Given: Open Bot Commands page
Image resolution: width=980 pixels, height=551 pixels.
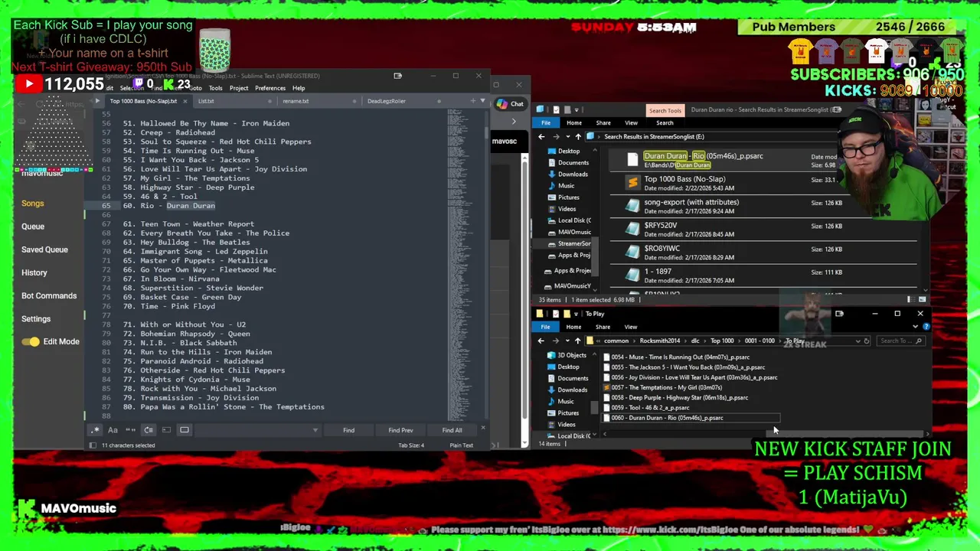Looking at the screenshot, I should (49, 295).
